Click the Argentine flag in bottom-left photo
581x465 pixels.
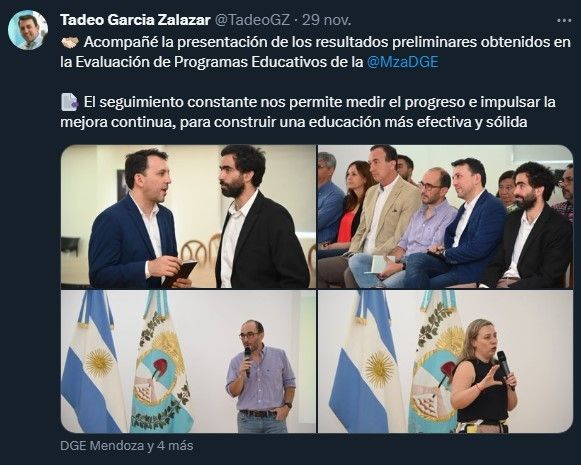tap(95, 361)
